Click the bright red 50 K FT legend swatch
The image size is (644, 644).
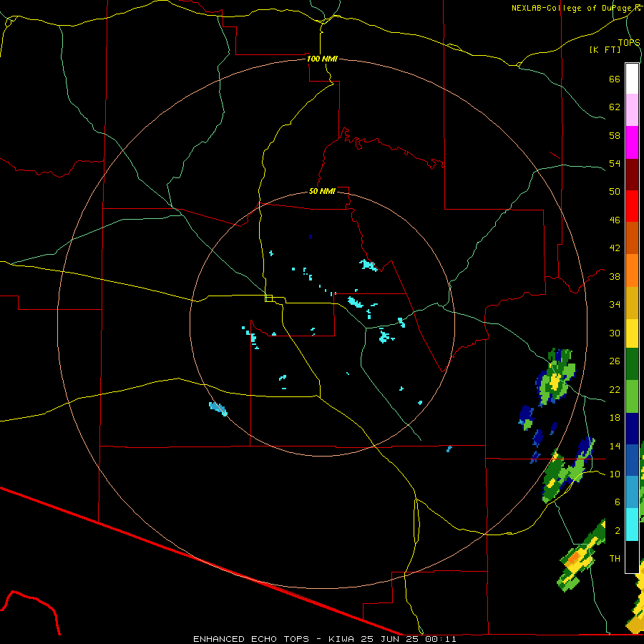coord(632,206)
